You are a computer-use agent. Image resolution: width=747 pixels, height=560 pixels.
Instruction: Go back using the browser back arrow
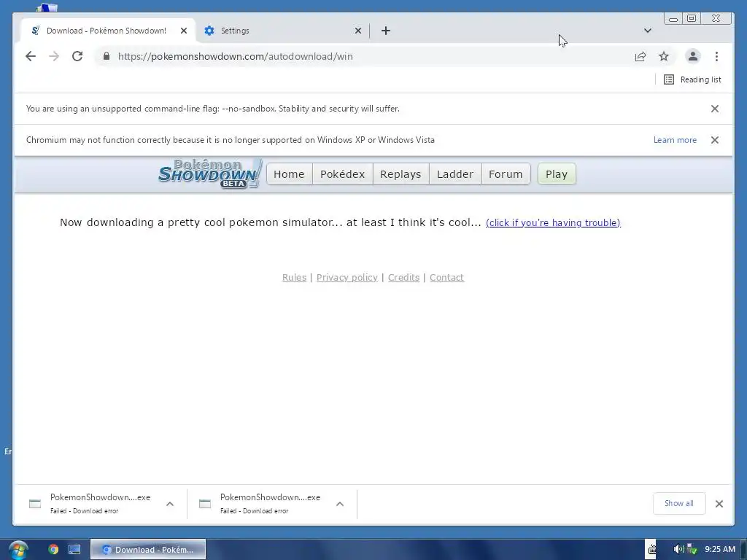[31, 56]
